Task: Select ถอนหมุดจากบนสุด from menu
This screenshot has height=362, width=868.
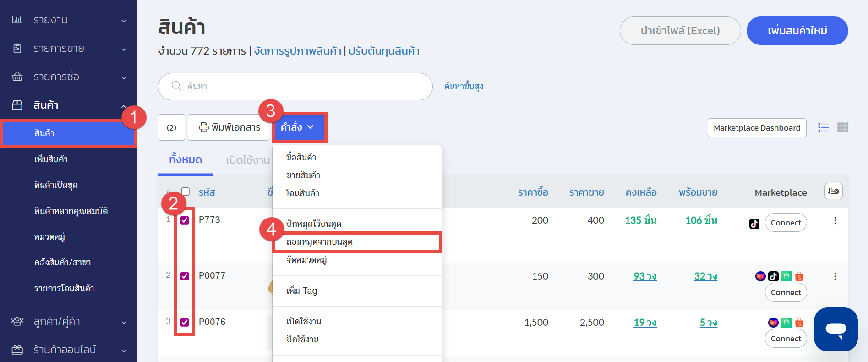Action: pos(319,242)
